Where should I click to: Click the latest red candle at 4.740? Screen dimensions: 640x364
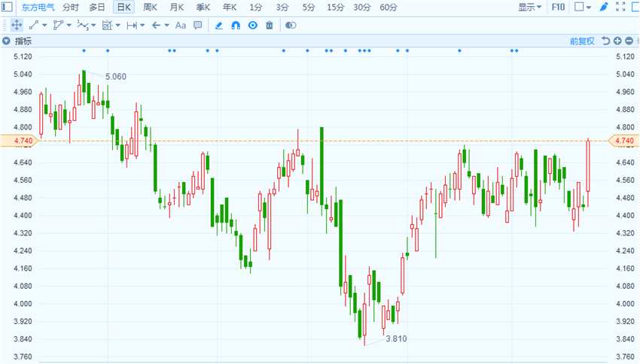coord(588,166)
